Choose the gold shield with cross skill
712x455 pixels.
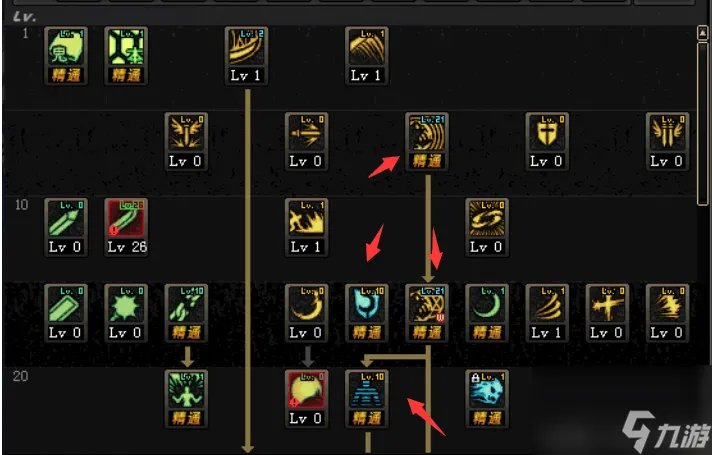pos(547,141)
